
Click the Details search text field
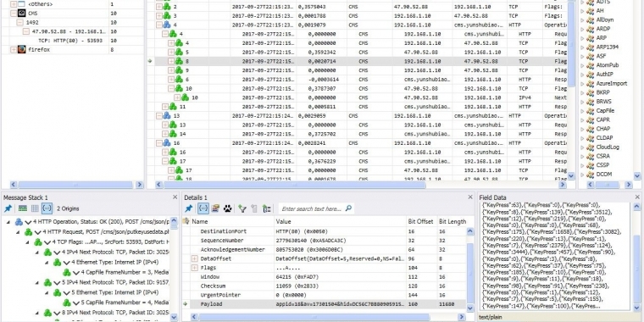(x=311, y=208)
